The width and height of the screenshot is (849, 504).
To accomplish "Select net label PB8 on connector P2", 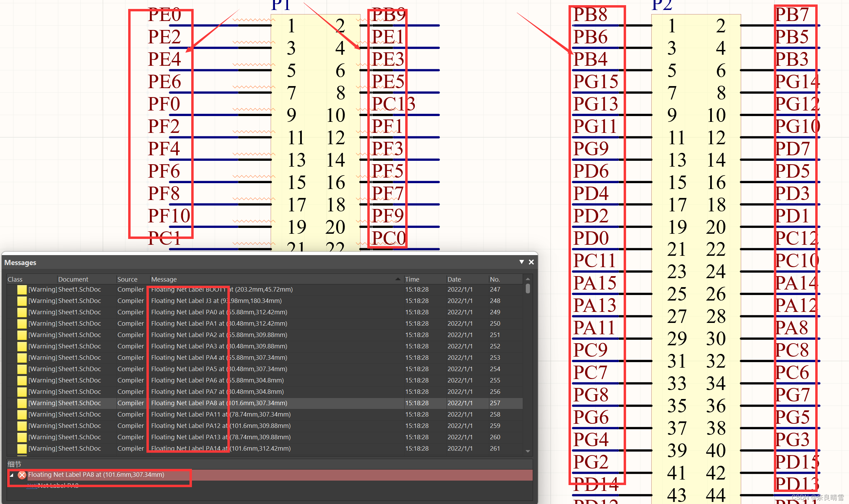I will click(590, 15).
